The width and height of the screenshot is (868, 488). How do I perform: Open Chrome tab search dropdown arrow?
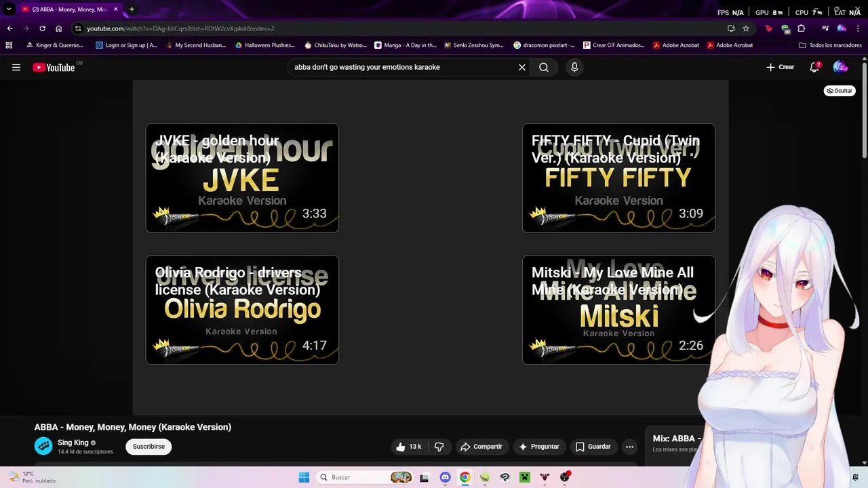[9, 9]
